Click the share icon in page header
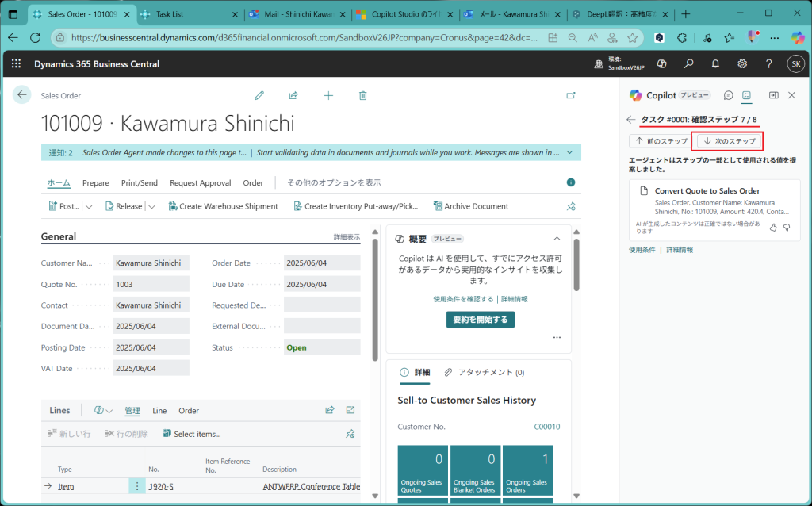 coord(293,95)
